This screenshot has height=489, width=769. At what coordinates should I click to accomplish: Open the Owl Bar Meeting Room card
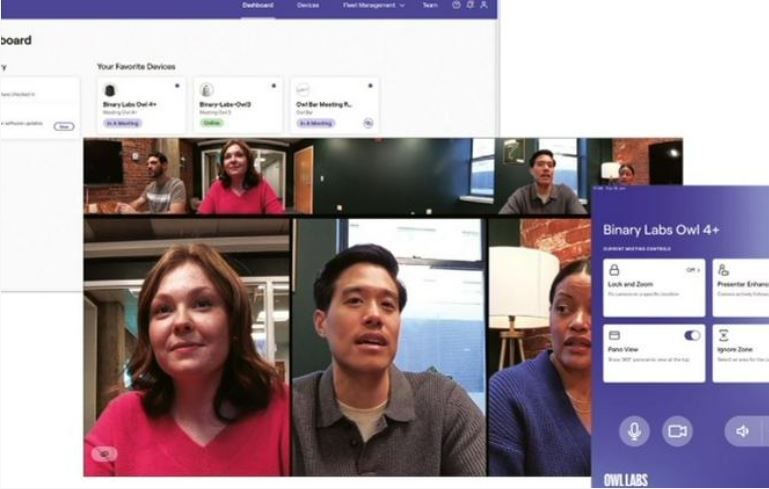coord(335,105)
